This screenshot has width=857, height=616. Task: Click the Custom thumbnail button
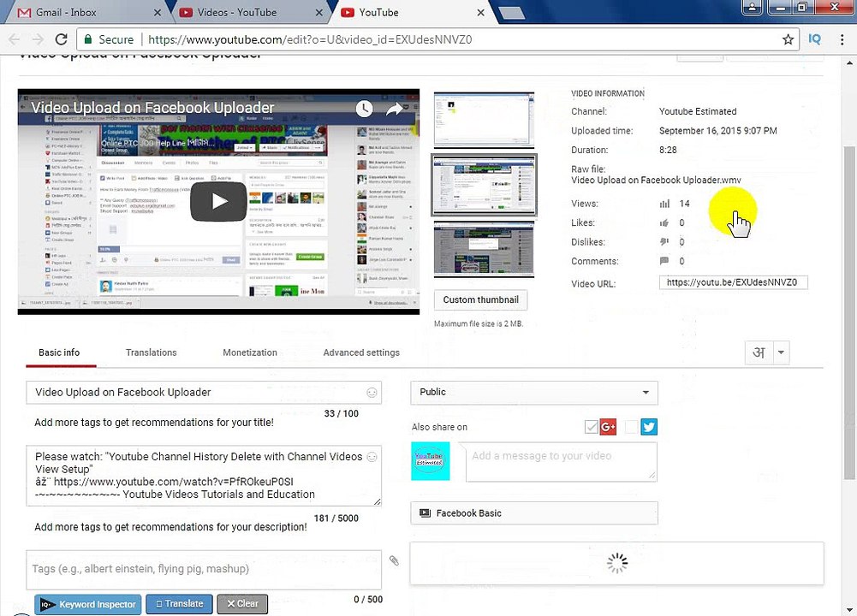point(481,299)
